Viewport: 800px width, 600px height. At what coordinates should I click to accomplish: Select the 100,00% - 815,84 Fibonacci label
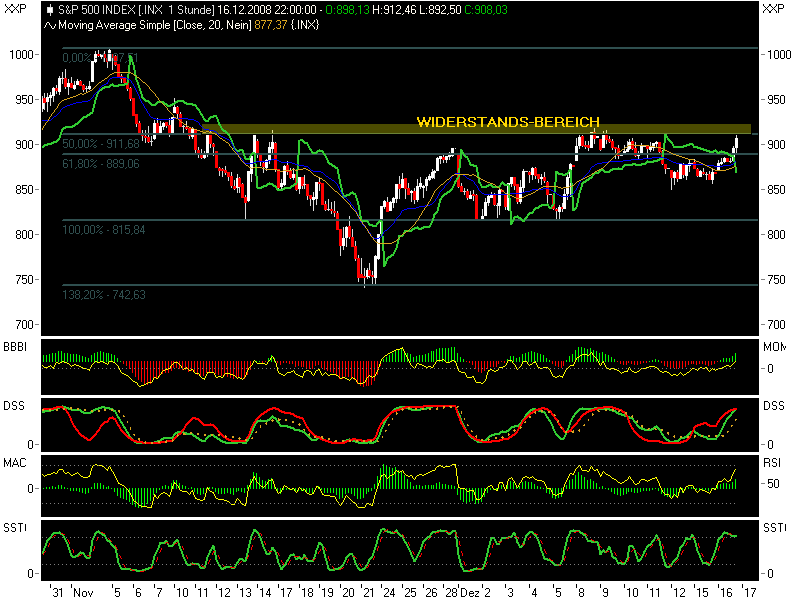click(104, 230)
